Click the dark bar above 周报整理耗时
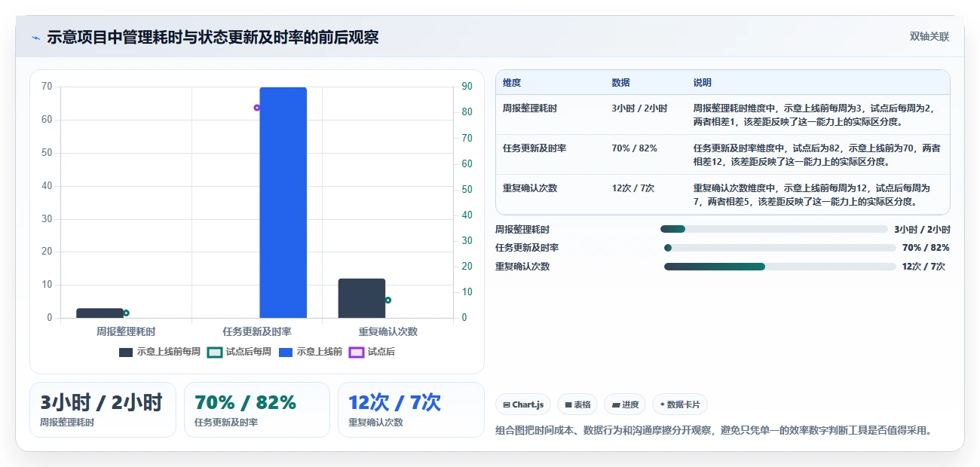This screenshot has width=980, height=467. (x=100, y=313)
